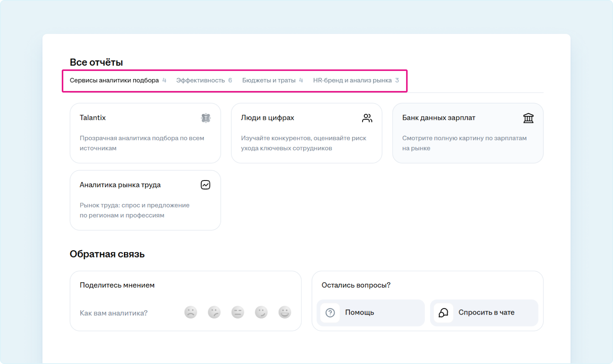Image resolution: width=613 pixels, height=364 pixels.
Task: Go to Сервисы аналитики подбора tab
Action: click(114, 80)
